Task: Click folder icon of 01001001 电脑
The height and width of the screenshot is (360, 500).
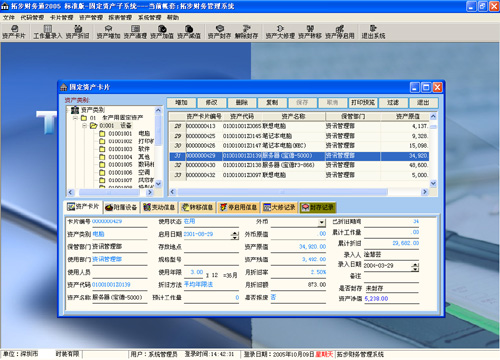Action: 102,134
